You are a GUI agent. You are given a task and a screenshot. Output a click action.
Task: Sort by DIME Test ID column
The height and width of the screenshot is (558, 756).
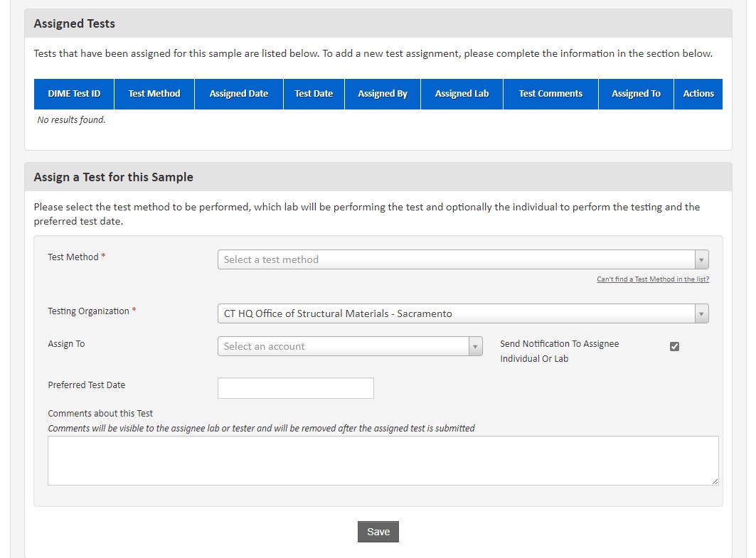pos(74,94)
